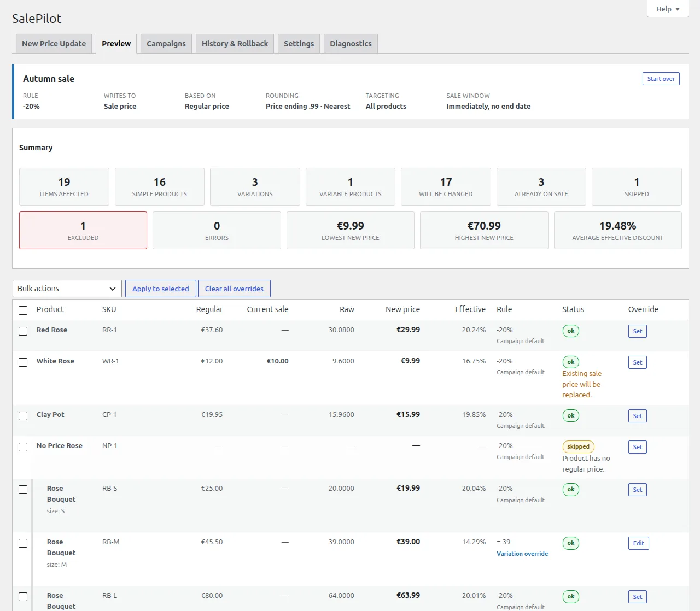Click the Excluded summary card

pos(83,230)
